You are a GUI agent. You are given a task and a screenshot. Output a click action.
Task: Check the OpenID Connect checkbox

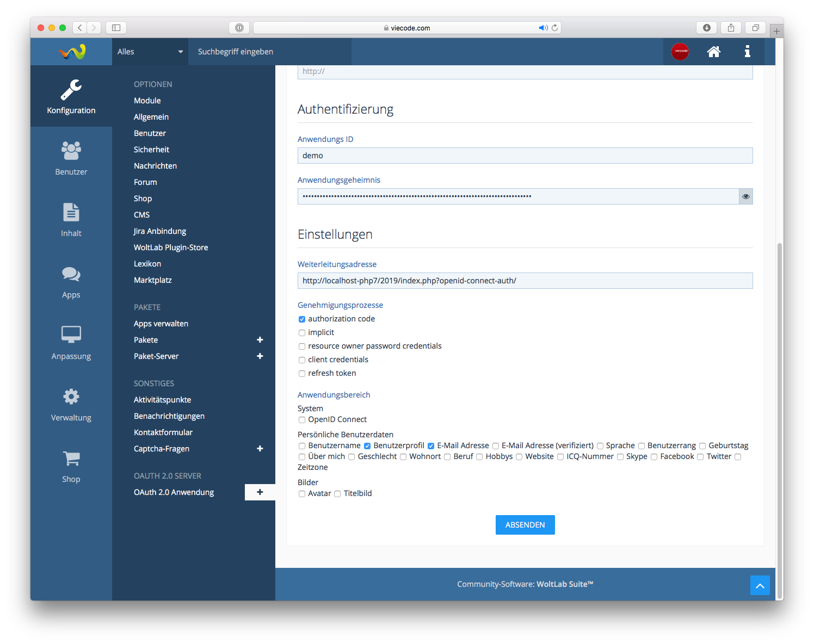[302, 420]
